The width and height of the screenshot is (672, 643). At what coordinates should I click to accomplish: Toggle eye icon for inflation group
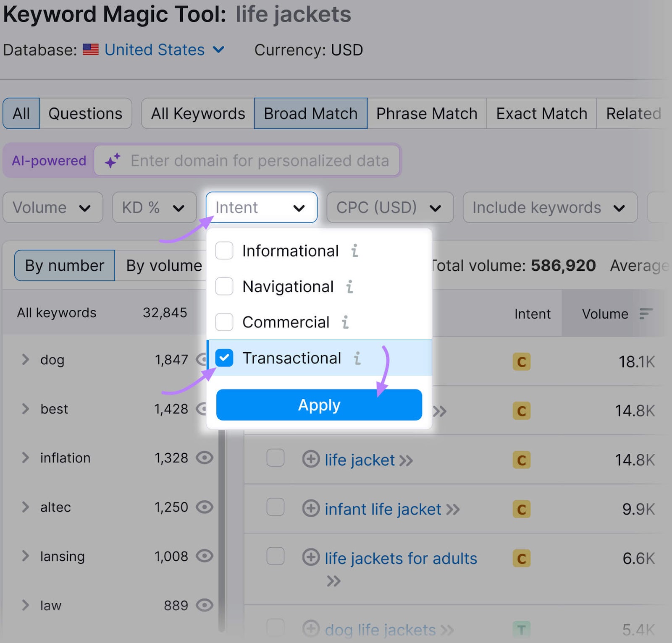pos(205,457)
